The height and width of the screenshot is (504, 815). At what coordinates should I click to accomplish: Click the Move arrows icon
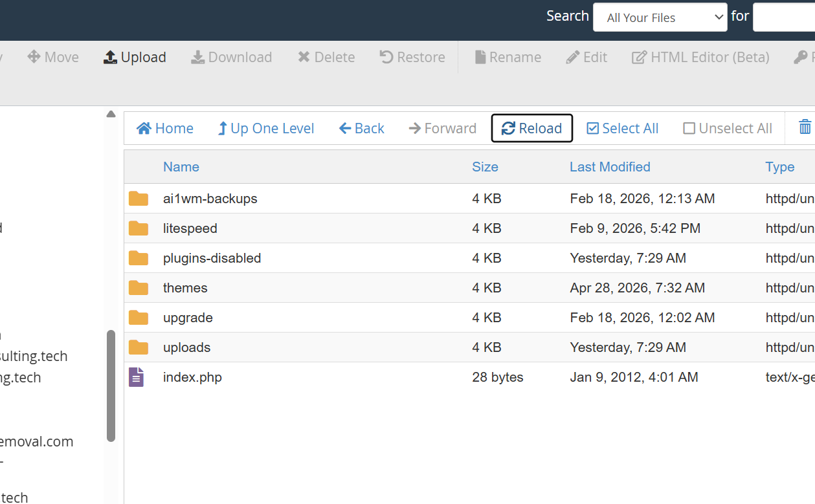point(34,57)
